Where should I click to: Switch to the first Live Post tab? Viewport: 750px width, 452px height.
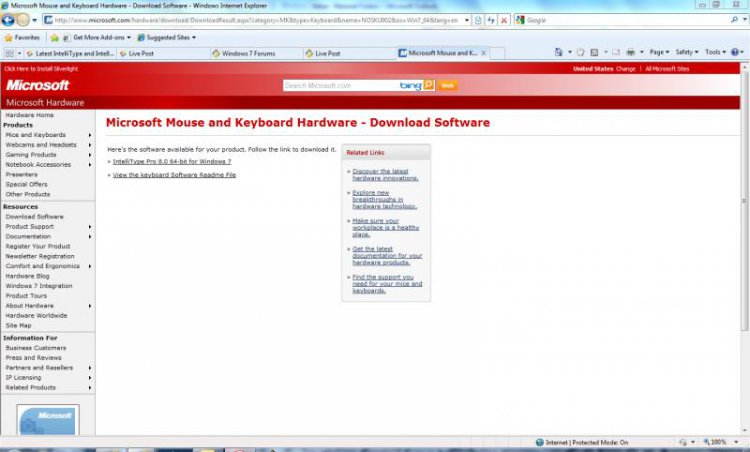pos(163,54)
